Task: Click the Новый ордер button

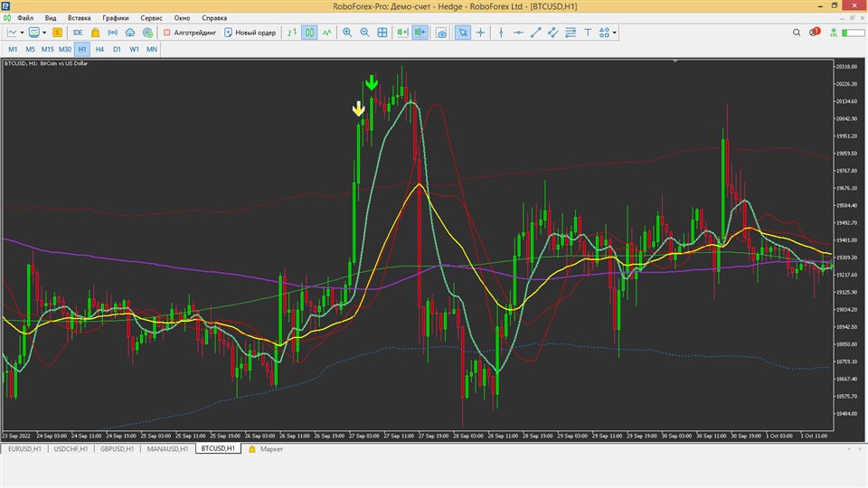Action: pyautogui.click(x=250, y=33)
